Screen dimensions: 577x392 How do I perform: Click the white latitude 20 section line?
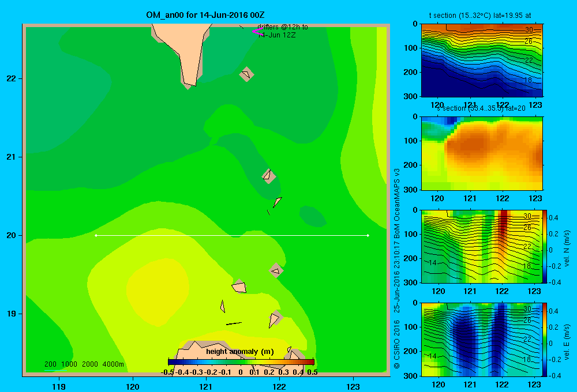tap(232, 235)
